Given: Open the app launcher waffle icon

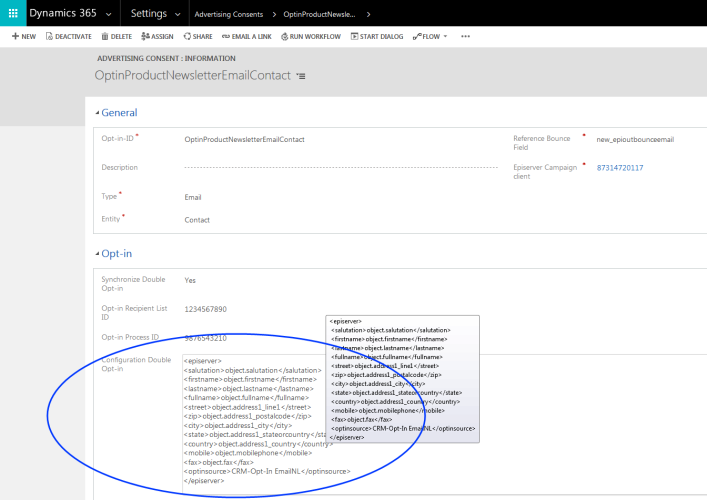Looking at the screenshot, I should point(13,14).
